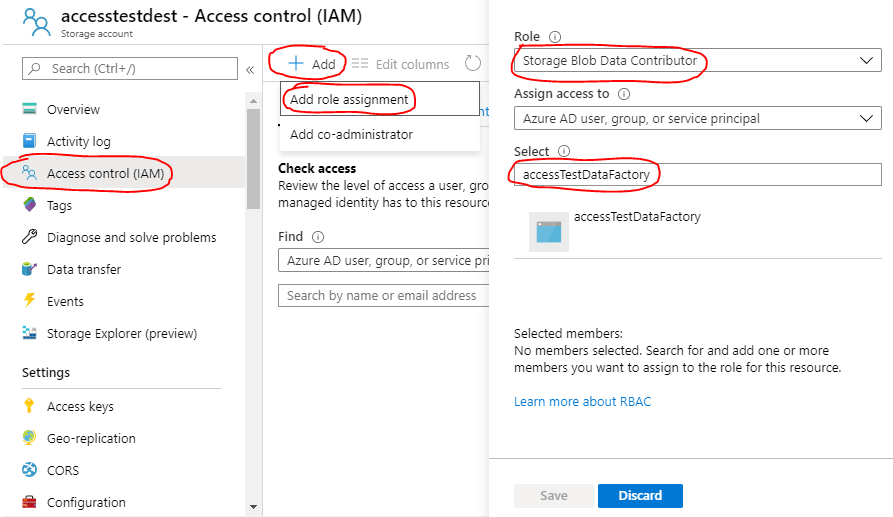
Task: Click the Refresh icon in toolbar
Action: pyautogui.click(x=473, y=64)
